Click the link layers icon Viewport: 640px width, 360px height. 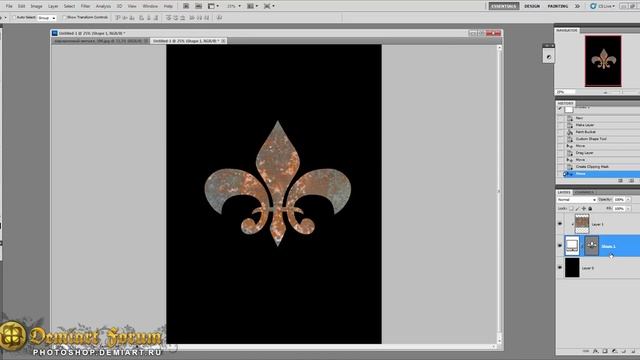[586, 351]
